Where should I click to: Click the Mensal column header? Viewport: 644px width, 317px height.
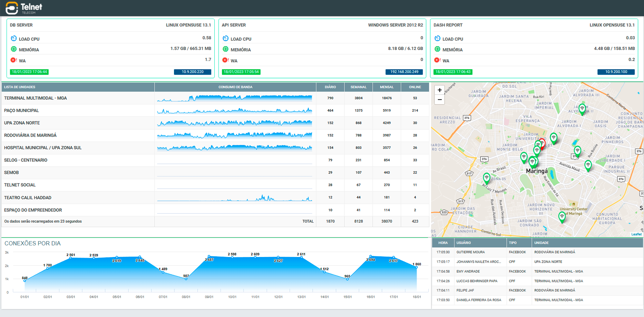pyautogui.click(x=387, y=87)
